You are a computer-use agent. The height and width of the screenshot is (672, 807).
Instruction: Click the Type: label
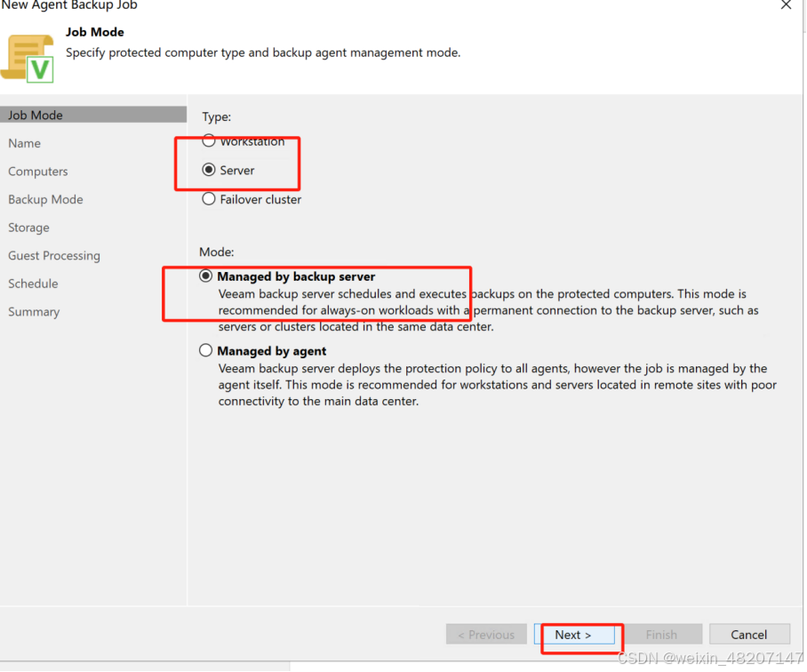[x=217, y=116]
